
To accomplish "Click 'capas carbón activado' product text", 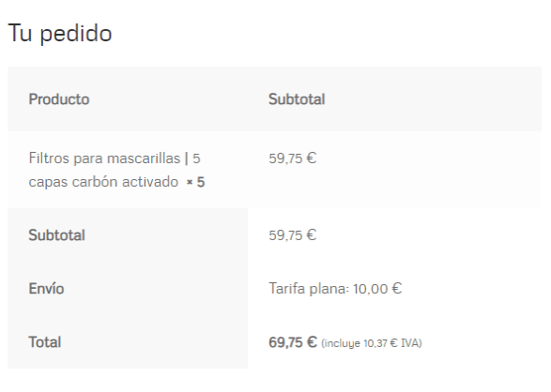I will [103, 182].
